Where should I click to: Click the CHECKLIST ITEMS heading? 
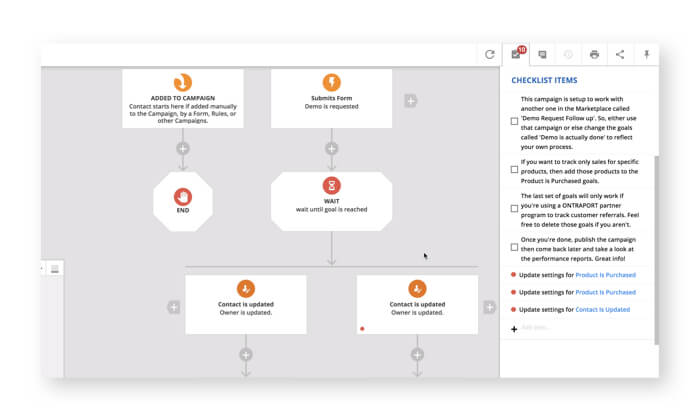[x=544, y=80]
